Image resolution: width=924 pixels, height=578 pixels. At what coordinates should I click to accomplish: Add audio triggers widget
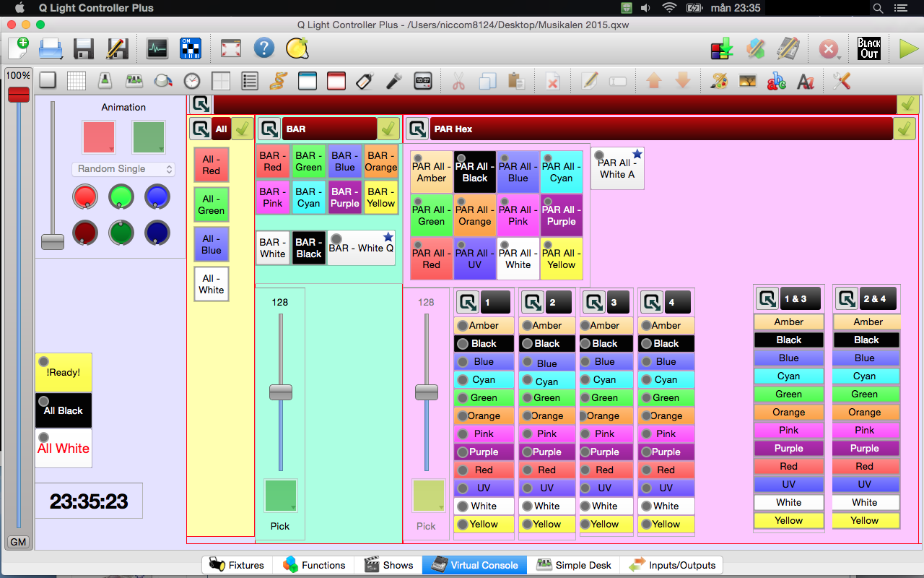(394, 80)
